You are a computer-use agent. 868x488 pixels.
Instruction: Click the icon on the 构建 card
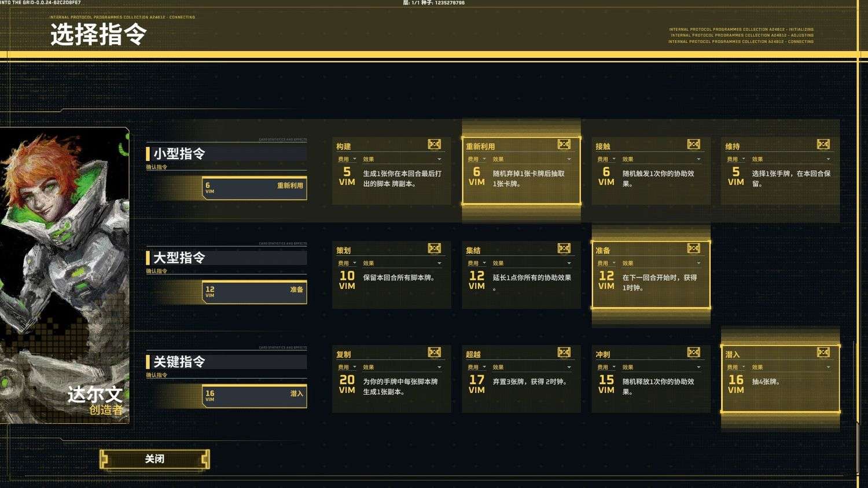(434, 144)
